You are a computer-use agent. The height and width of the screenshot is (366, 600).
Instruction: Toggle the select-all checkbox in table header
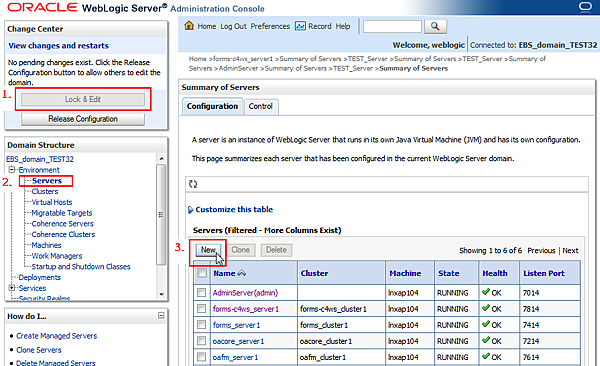202,273
